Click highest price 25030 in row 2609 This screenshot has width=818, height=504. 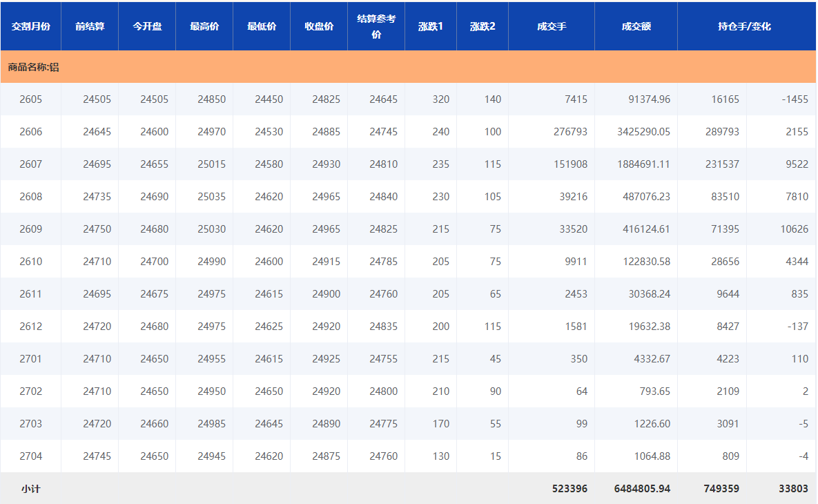pyautogui.click(x=211, y=229)
